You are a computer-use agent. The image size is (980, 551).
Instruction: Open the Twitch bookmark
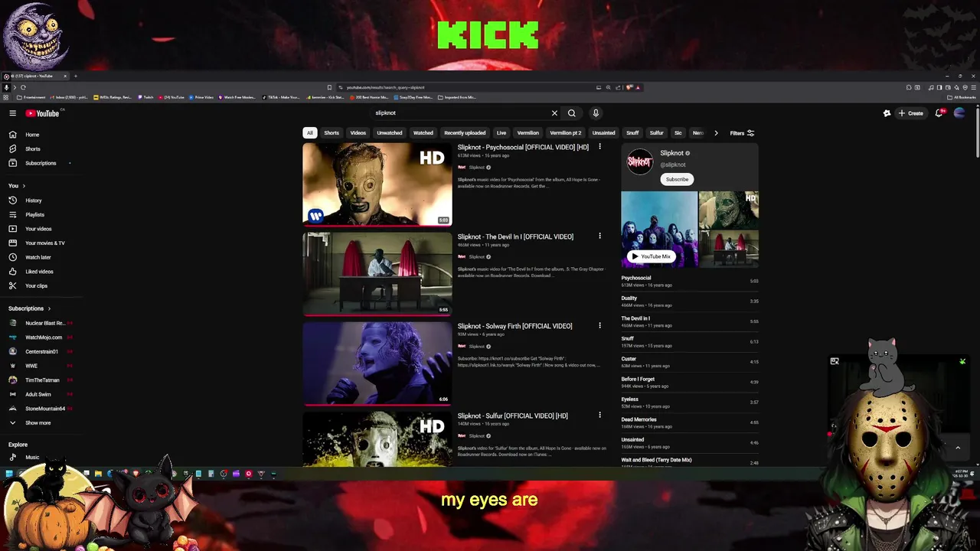click(145, 97)
